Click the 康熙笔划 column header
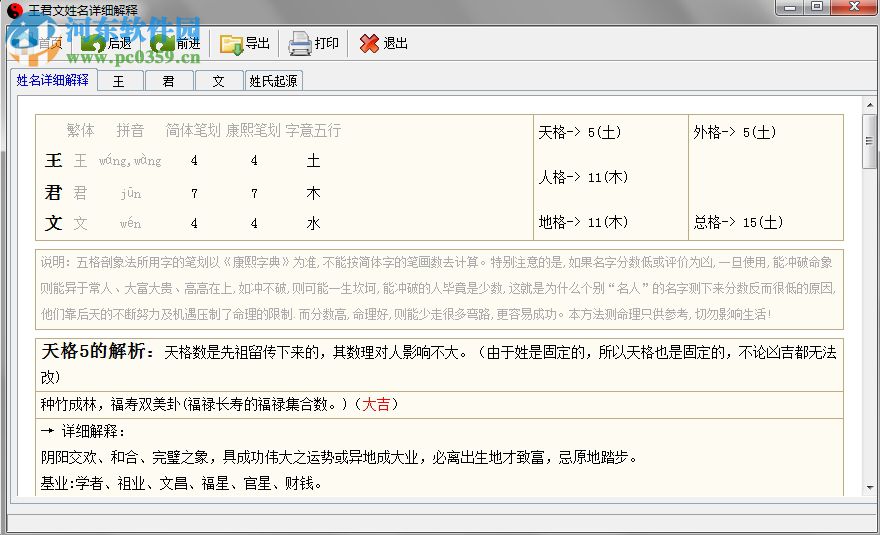Image resolution: width=880 pixels, height=535 pixels. coord(253,130)
